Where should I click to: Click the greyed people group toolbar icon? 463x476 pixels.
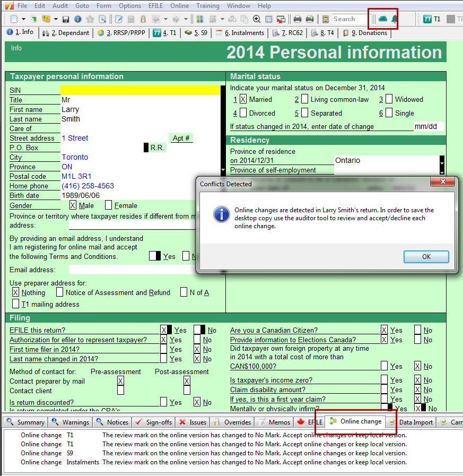point(212,19)
